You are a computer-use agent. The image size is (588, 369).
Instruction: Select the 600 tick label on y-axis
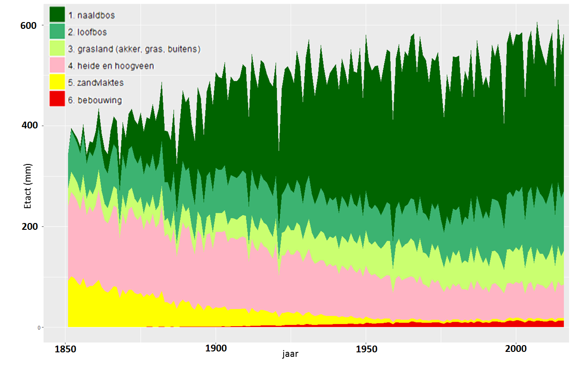28,25
